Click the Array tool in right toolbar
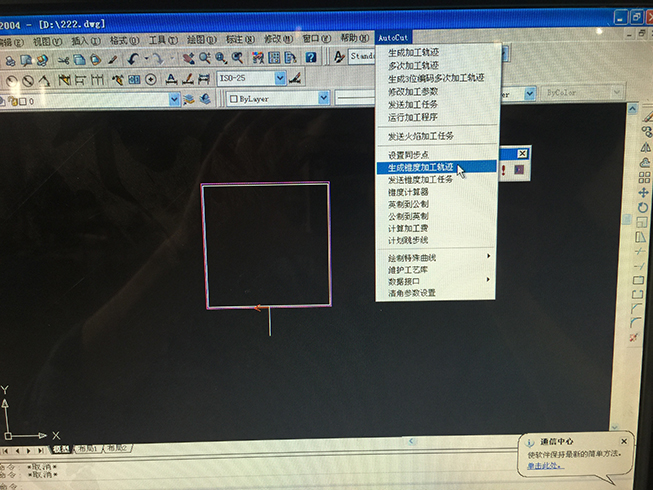653x490 pixels. click(643, 177)
